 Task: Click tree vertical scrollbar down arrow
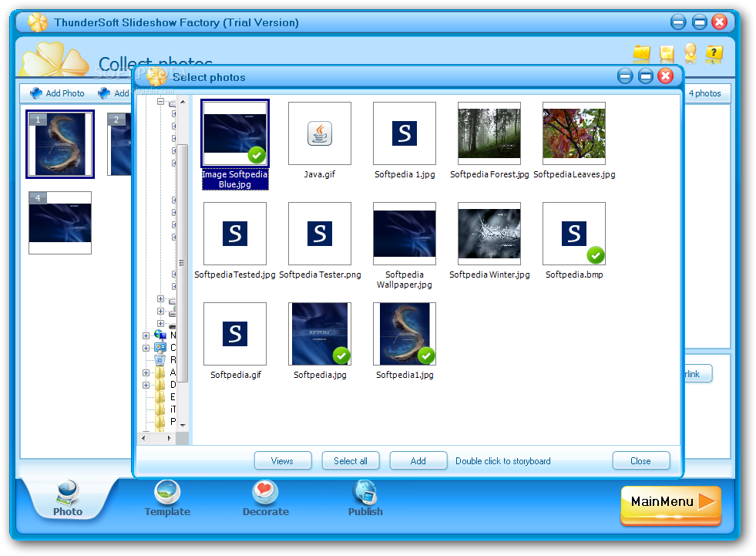(183, 425)
